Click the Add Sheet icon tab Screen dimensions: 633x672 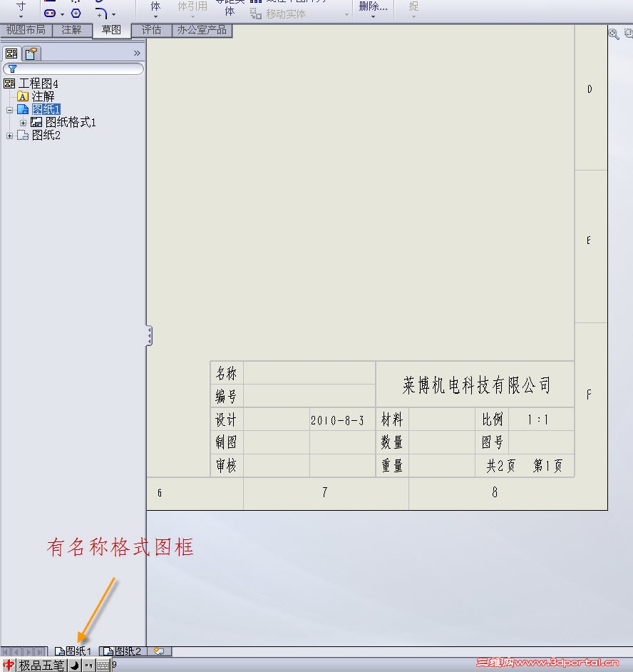pos(160,651)
